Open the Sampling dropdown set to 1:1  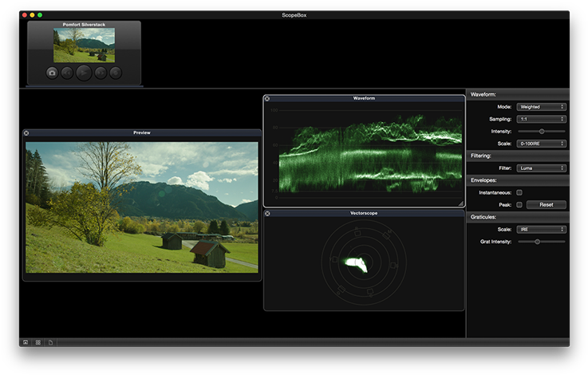(541, 118)
